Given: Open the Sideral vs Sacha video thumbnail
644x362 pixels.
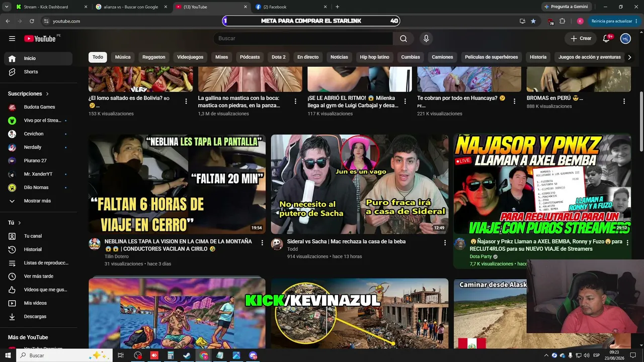Looking at the screenshot, I should tap(360, 184).
